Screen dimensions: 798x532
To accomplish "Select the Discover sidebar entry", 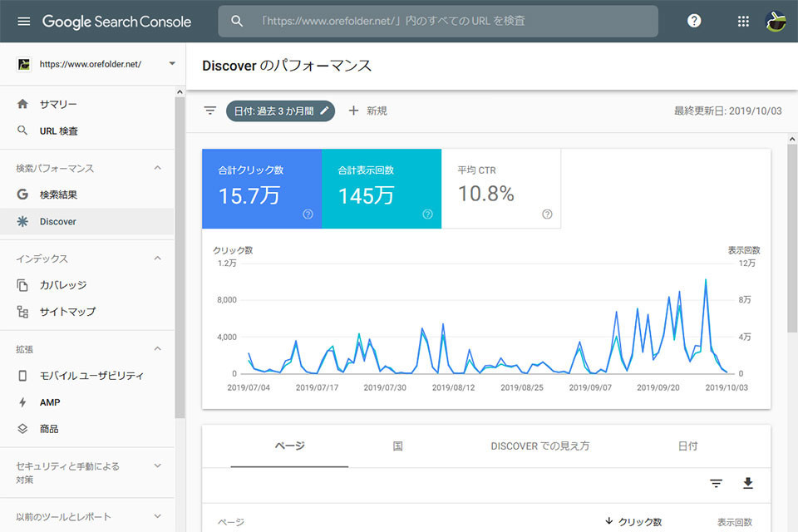I will point(87,221).
